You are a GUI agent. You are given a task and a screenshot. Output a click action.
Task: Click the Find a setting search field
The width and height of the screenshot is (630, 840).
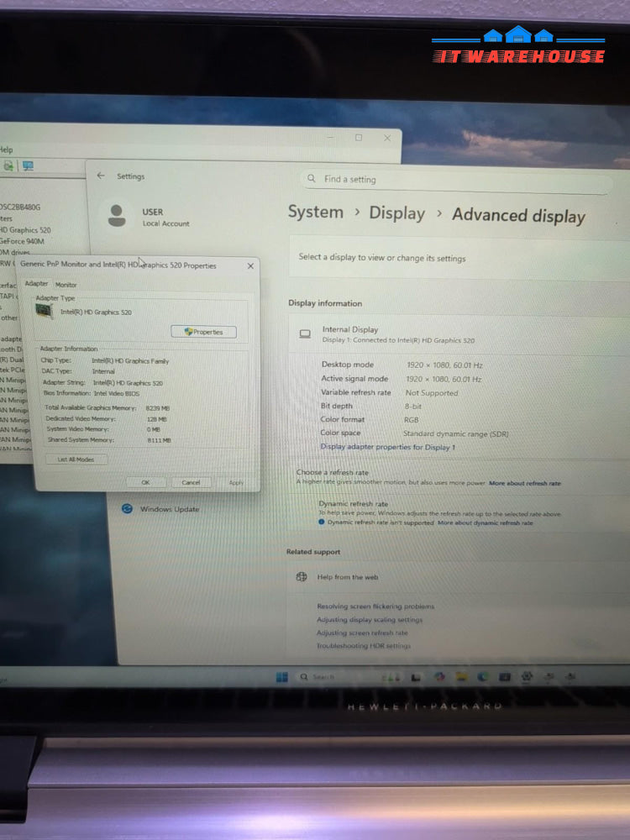coord(456,181)
